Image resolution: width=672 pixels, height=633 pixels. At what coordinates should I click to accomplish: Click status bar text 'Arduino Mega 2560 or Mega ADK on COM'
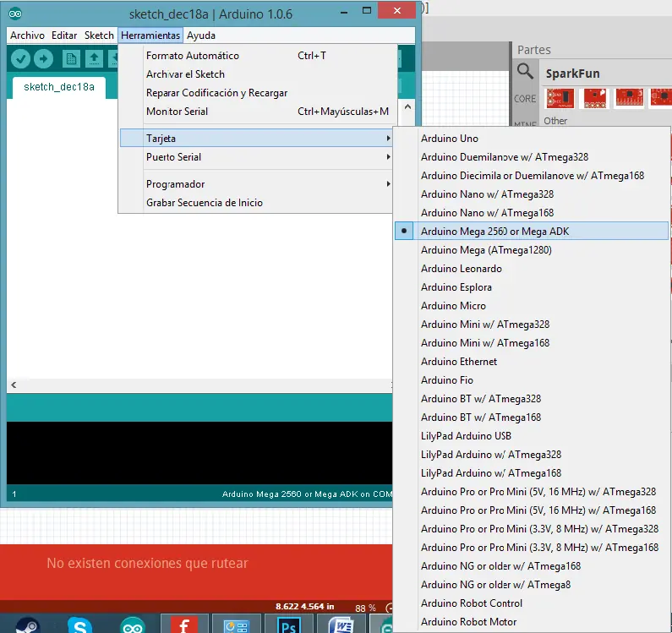[307, 494]
